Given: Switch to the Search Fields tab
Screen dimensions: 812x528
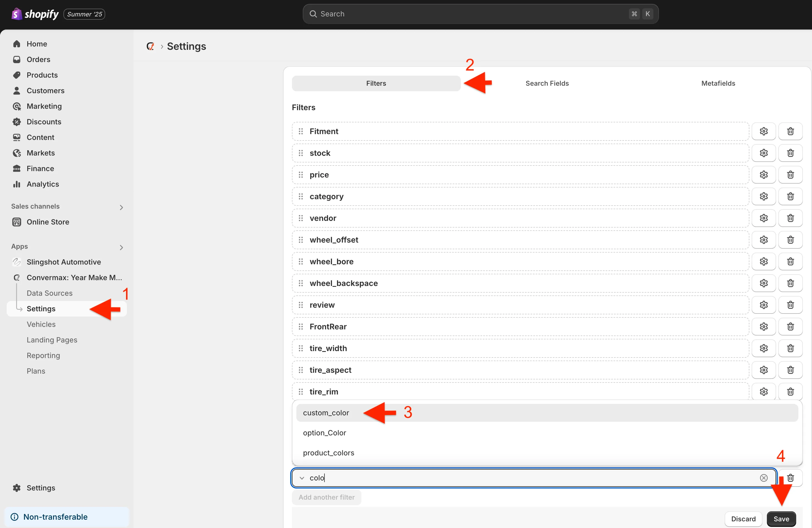Looking at the screenshot, I should [x=547, y=83].
